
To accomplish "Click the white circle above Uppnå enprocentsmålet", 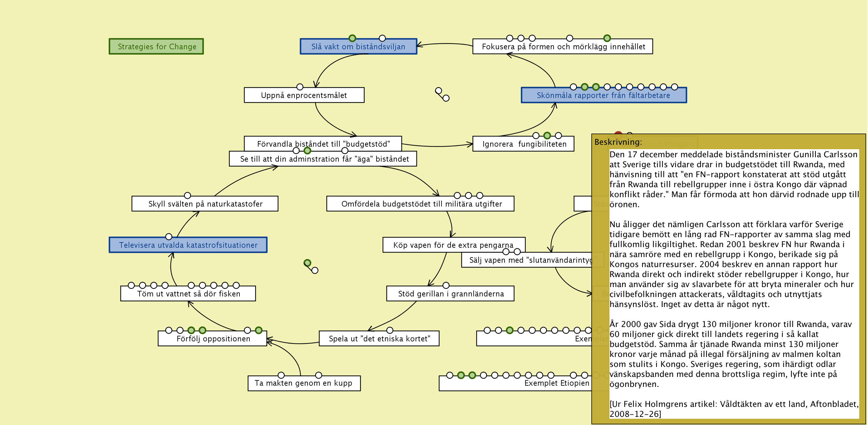I will point(299,87).
